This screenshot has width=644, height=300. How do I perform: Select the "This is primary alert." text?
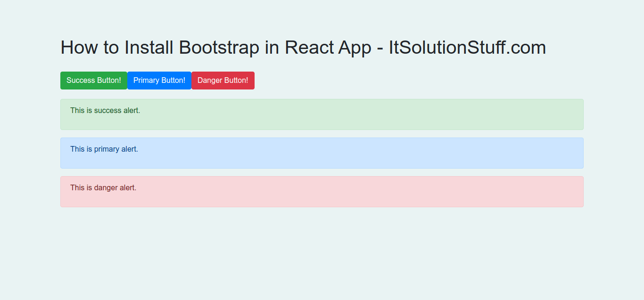(104, 149)
